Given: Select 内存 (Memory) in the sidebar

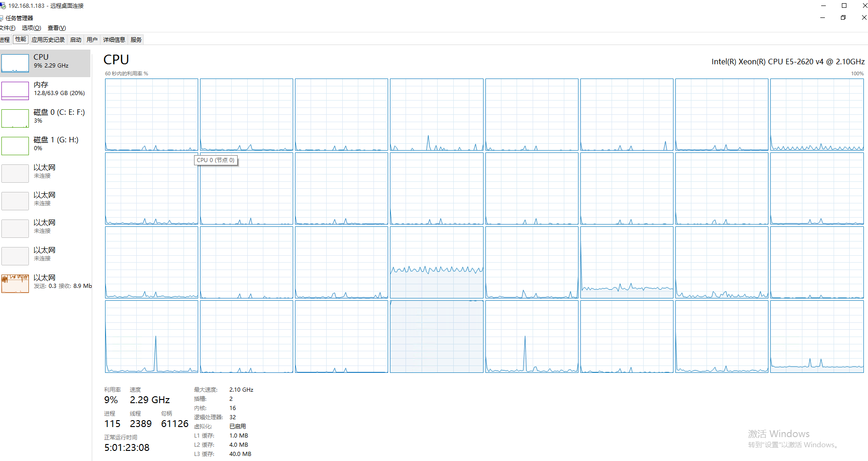Looking at the screenshot, I should pos(46,89).
